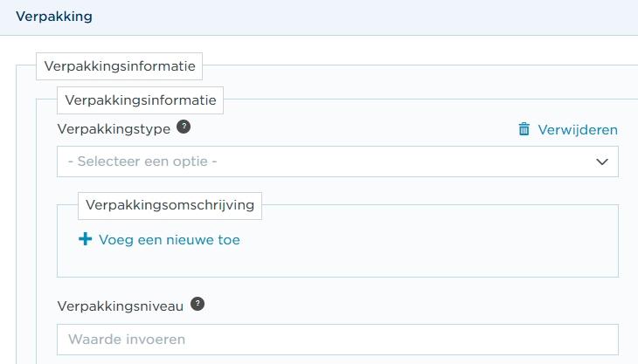Screen dimensions: 638x364
Task: Focus the 'Waarde invoeren' input field
Action: click(336, 339)
